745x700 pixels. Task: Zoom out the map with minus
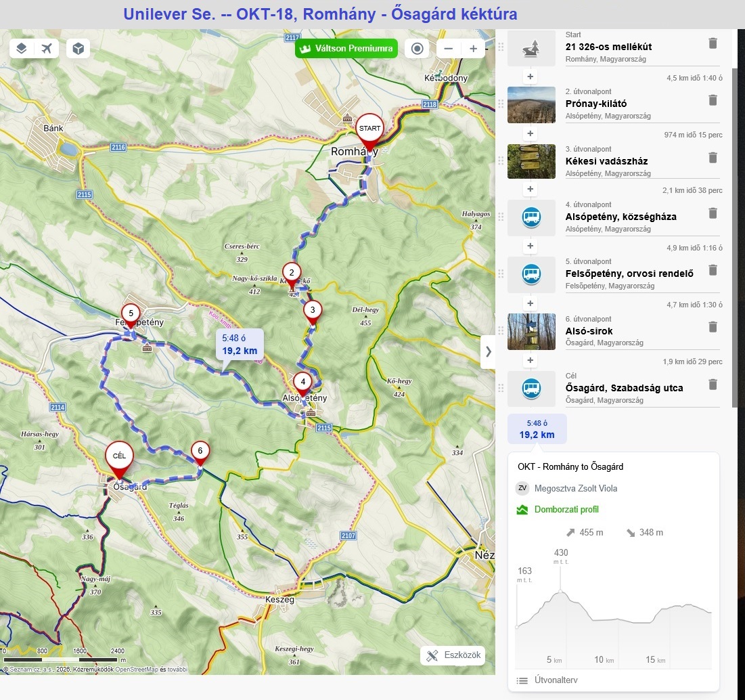pos(449,49)
